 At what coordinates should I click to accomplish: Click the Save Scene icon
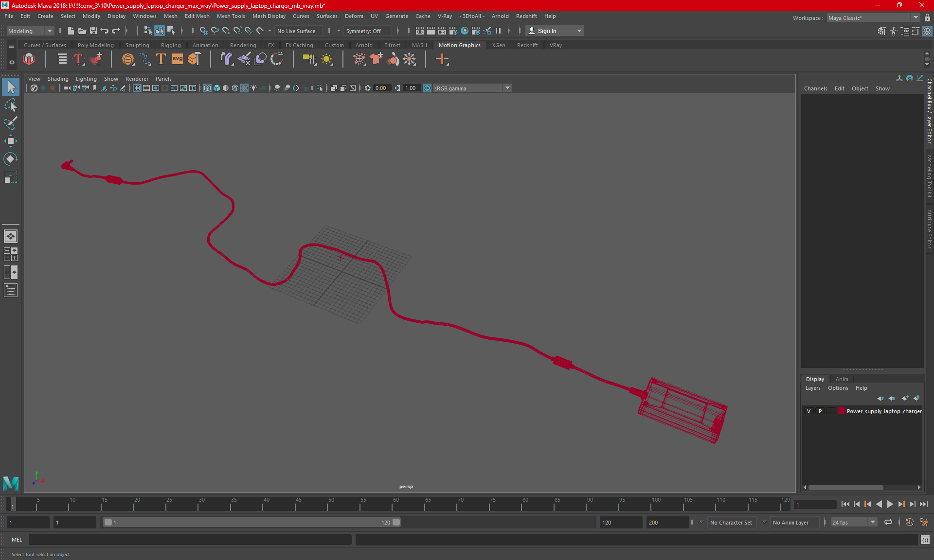pos(93,31)
